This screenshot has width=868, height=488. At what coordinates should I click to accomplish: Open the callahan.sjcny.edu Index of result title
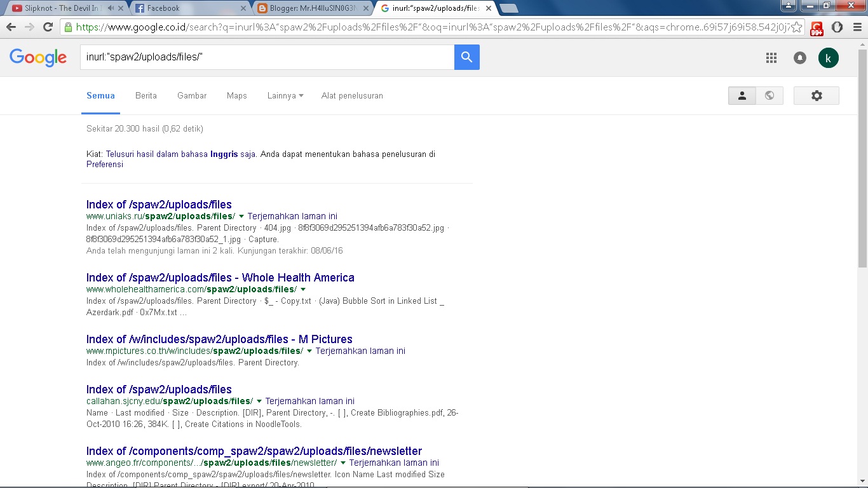coord(159,390)
